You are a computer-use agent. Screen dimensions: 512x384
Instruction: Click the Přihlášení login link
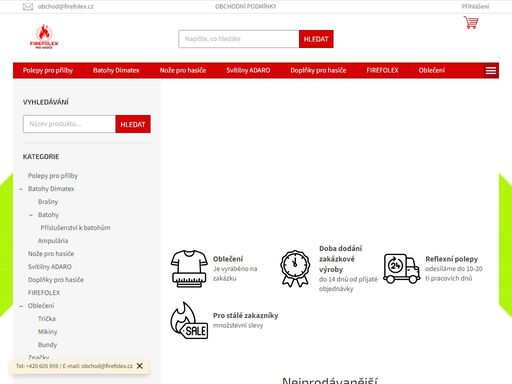coord(475,6)
